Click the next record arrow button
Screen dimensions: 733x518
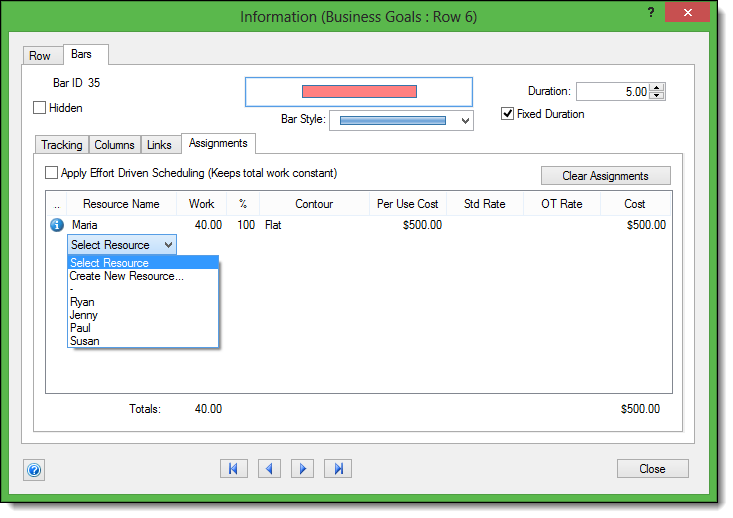303,468
